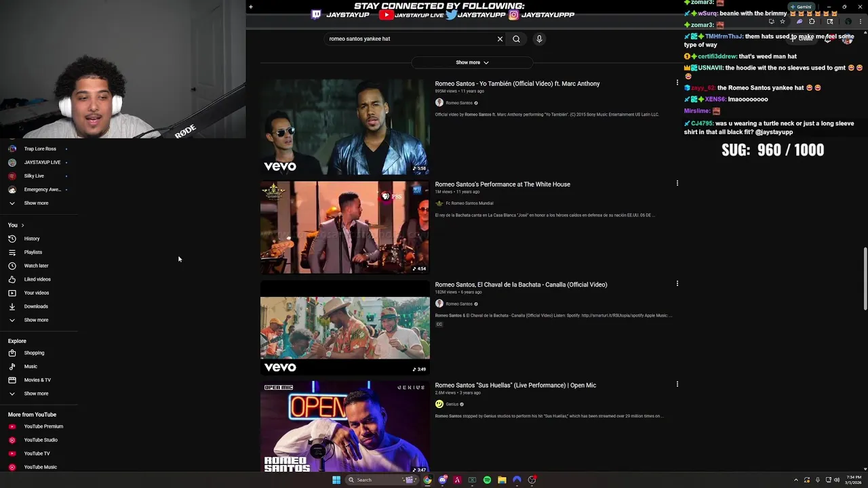Open the taskbar clock and date
This screenshot has height=488, width=868.
click(x=854, y=480)
